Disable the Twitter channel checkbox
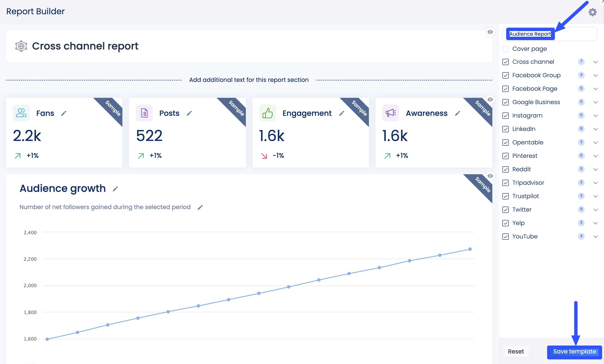The height and width of the screenshot is (364, 604). pyautogui.click(x=506, y=209)
